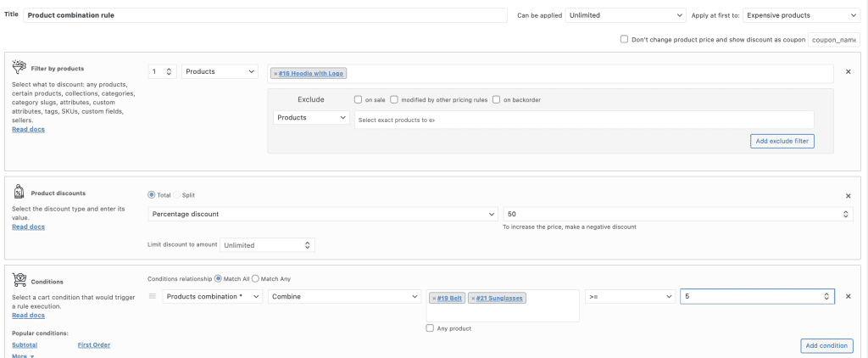
Task: Toggle the Any product checkbox
Action: click(431, 328)
